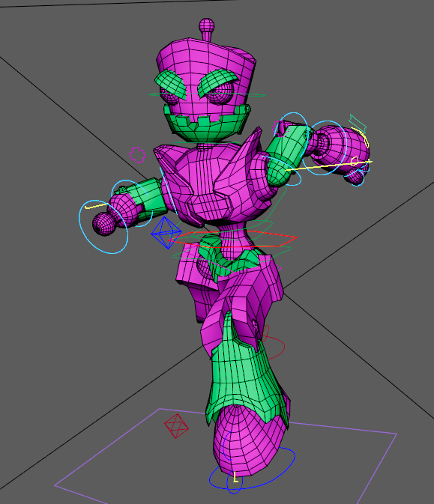Select large cyan circle around ball hand
Image resolution: width=434 pixels, height=504 pixels.
pos(103,227)
